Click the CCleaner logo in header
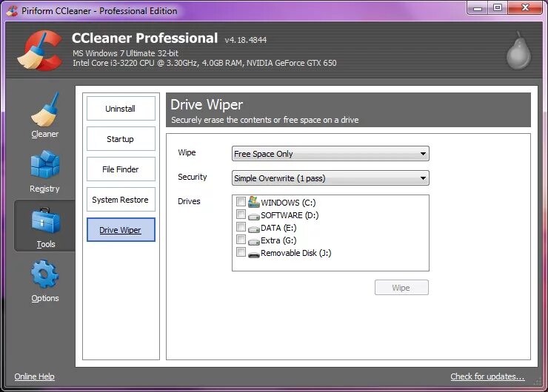Image resolution: width=548 pixels, height=392 pixels. point(40,50)
